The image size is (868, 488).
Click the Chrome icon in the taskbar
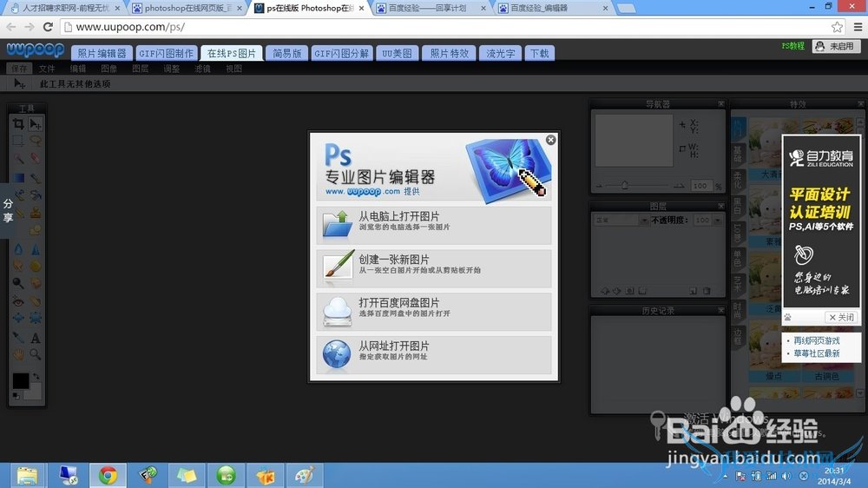(108, 475)
